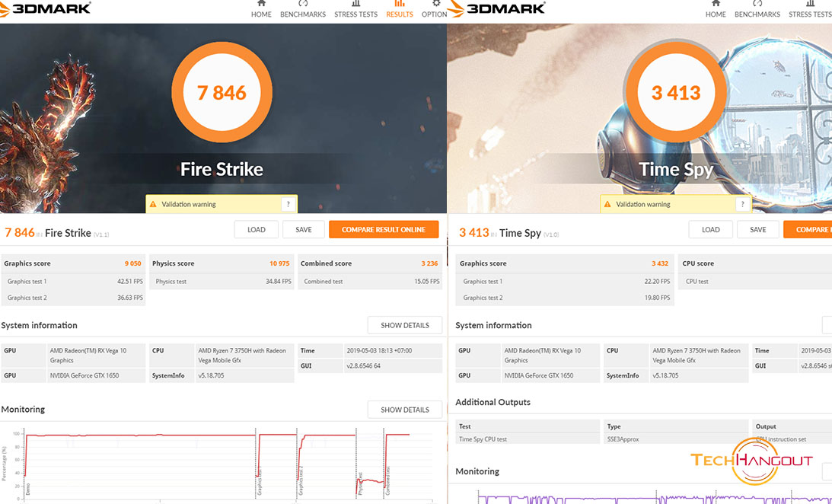Click LOAD button in Fire Strike window
The height and width of the screenshot is (504, 832).
(257, 230)
